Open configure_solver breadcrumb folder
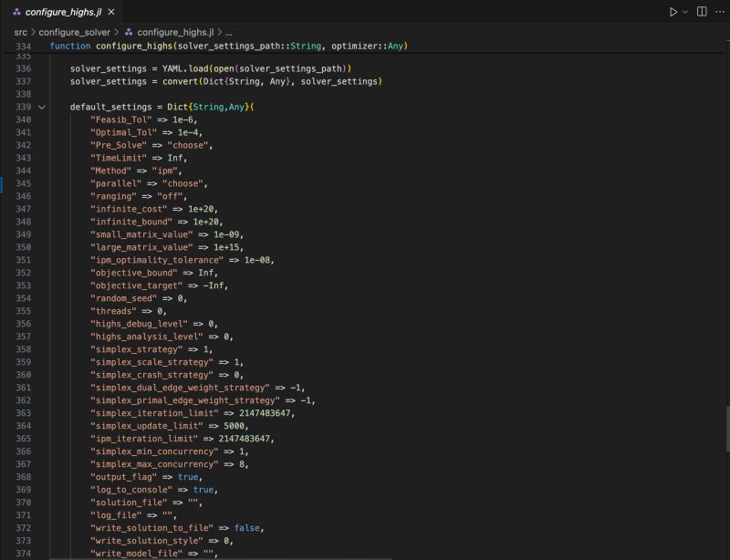 75,32
